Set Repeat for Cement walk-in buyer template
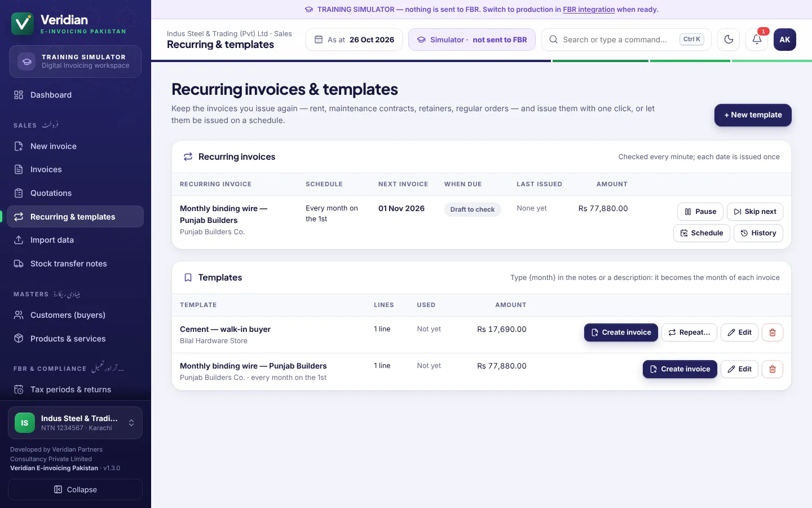Image resolution: width=812 pixels, height=508 pixels. pyautogui.click(x=690, y=332)
